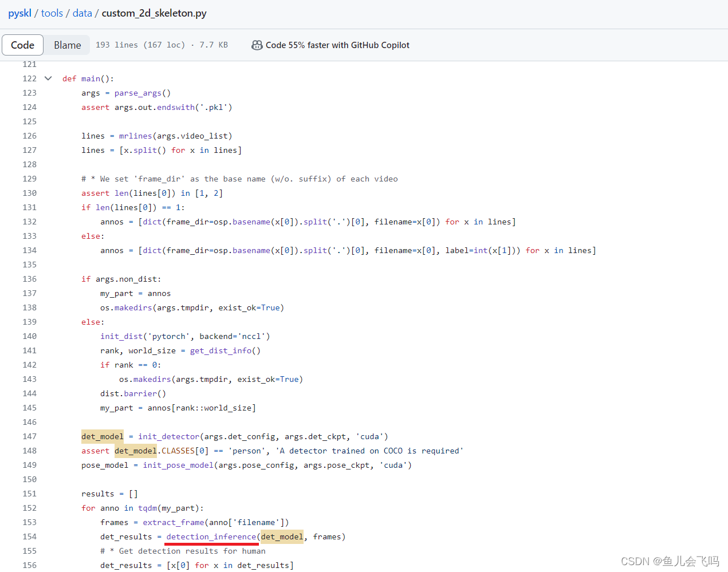Click the GitHub Copilot logo icon
This screenshot has height=572, width=728.
pyautogui.click(x=257, y=45)
